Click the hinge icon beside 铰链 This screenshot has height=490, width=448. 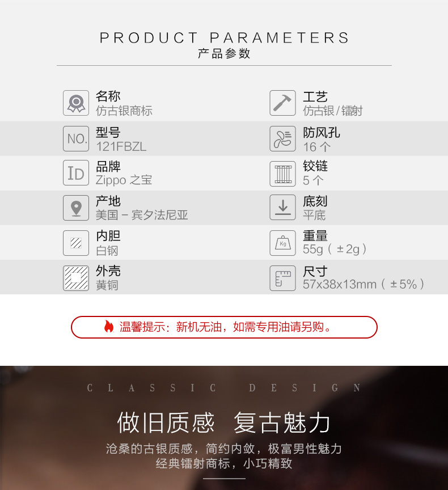[283, 174]
